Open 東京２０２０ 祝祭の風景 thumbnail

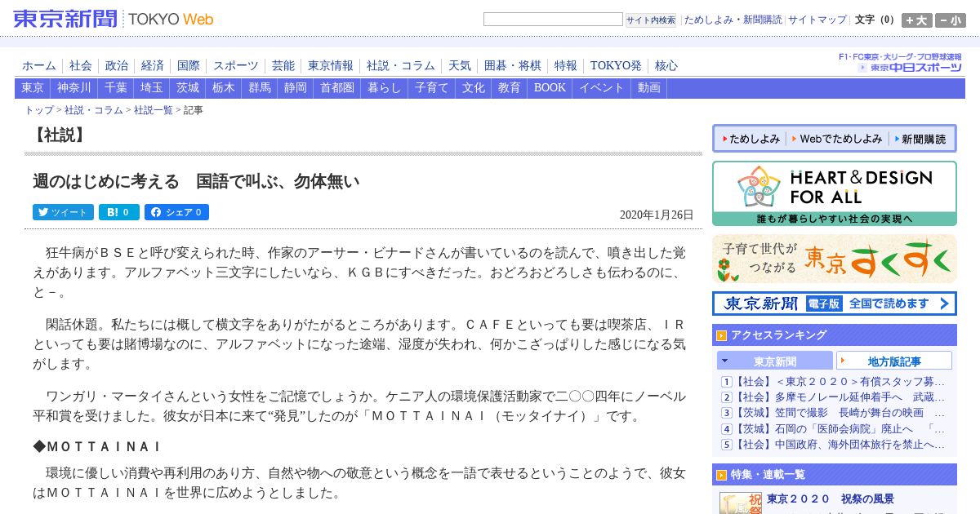pos(741,503)
